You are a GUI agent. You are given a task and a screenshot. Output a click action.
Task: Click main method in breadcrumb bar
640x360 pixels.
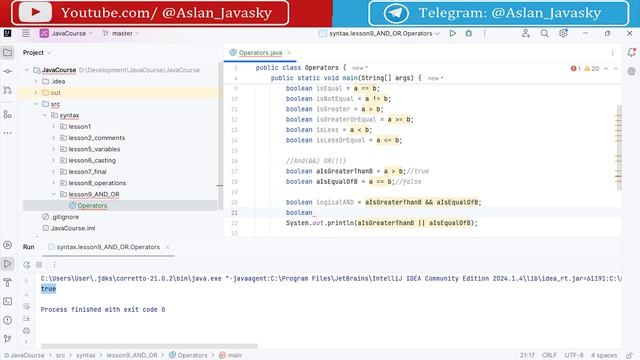tap(230, 356)
